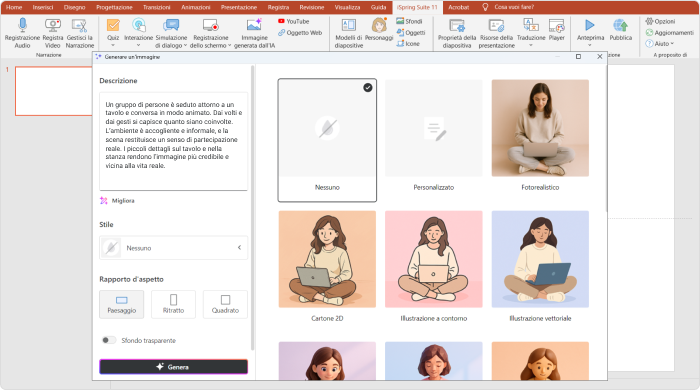Screen dimensions: 700x390
Task: Click Anteprima play icon
Action: click(590, 25)
